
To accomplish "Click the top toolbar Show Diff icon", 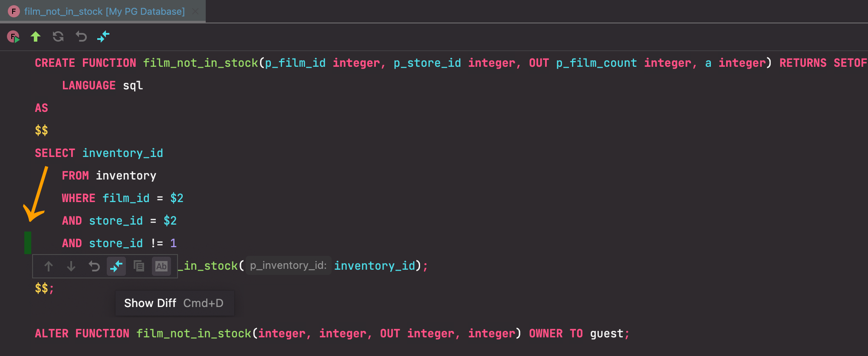I will click(103, 37).
